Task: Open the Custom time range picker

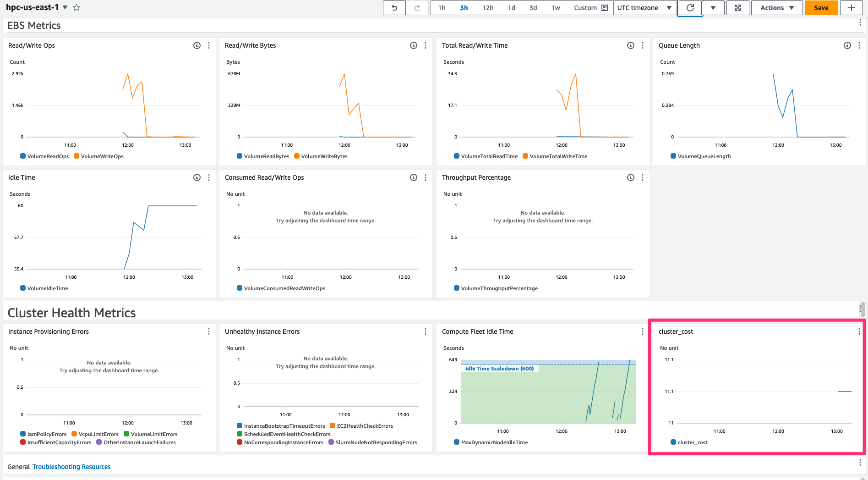Action: 590,8
